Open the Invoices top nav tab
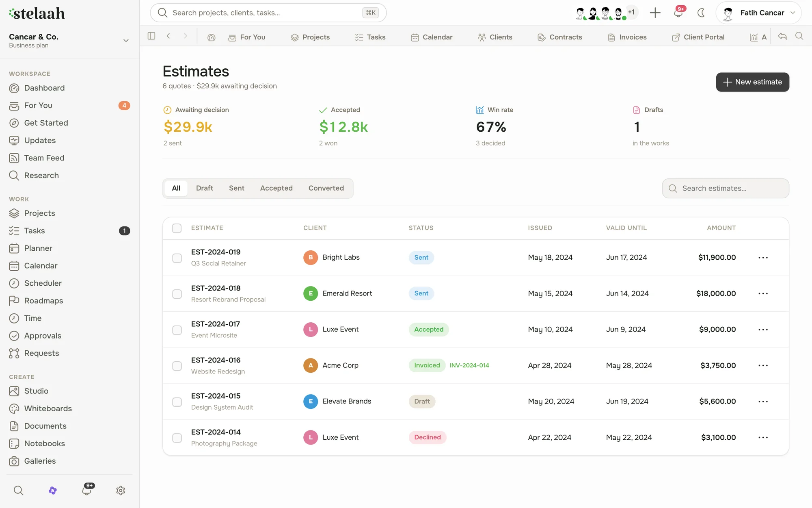Viewport: 812px width, 508px height. tap(627, 37)
